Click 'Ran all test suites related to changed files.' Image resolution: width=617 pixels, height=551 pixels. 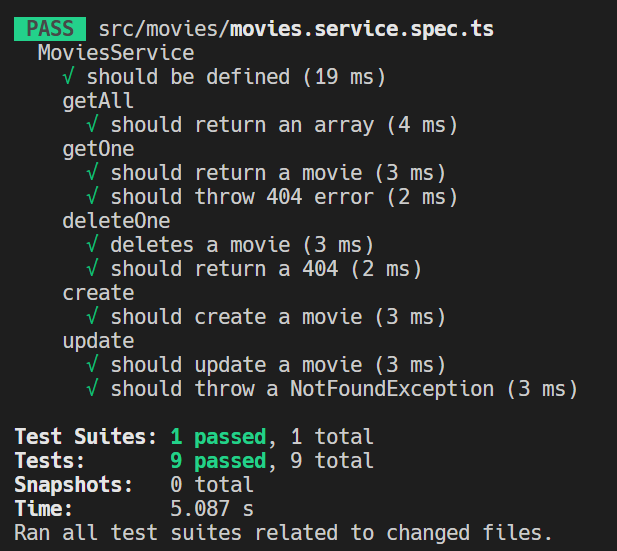coord(284,533)
